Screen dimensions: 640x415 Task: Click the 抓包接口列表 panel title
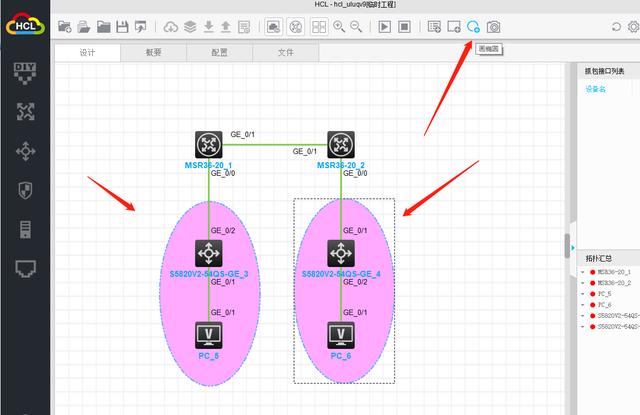(604, 71)
